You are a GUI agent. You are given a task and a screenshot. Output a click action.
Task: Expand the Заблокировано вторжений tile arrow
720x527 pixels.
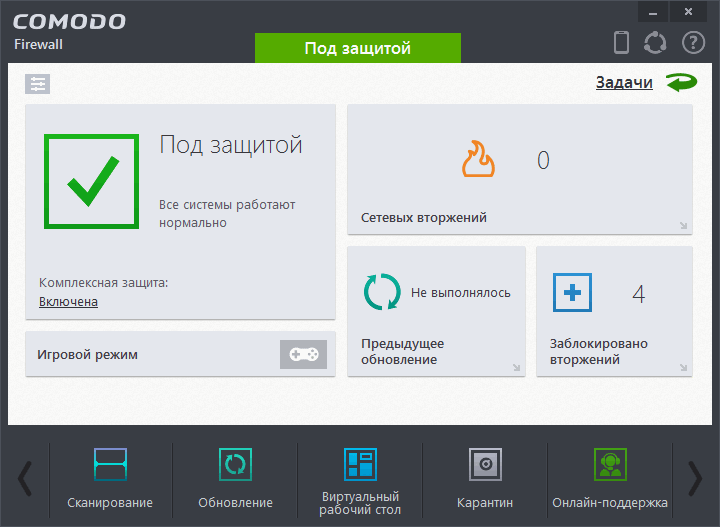click(x=683, y=368)
